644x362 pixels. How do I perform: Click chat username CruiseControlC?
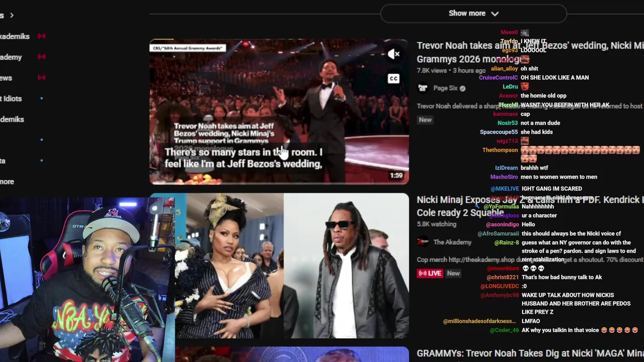tap(498, 78)
